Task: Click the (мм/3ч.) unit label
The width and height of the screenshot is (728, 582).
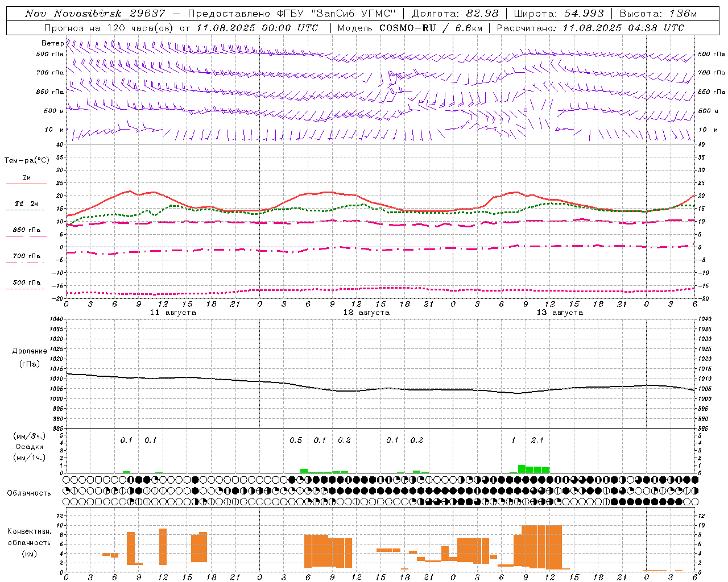Action: coord(29,436)
